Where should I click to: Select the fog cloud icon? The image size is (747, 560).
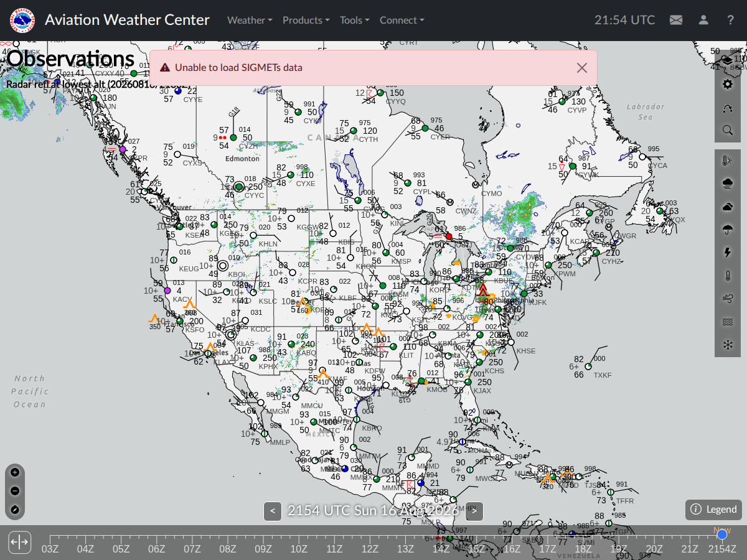[x=727, y=184]
